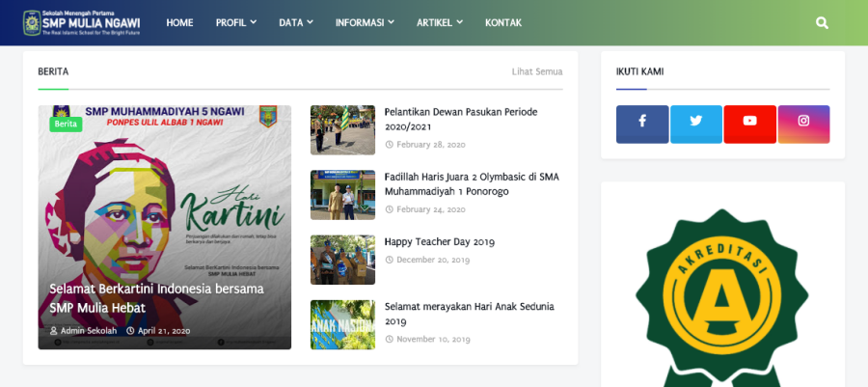Open the KONTAK menu item
This screenshot has width=868, height=387.
coord(503,23)
